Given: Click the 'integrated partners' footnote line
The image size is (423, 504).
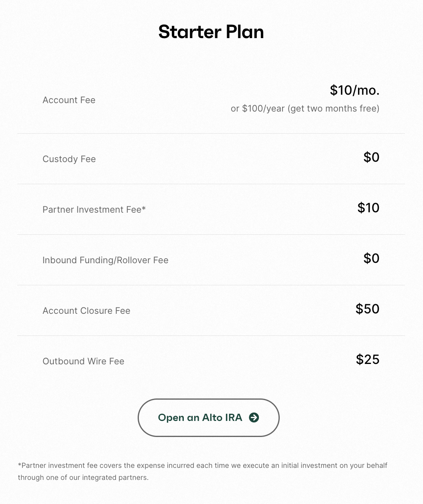Looking at the screenshot, I should click(x=83, y=478).
